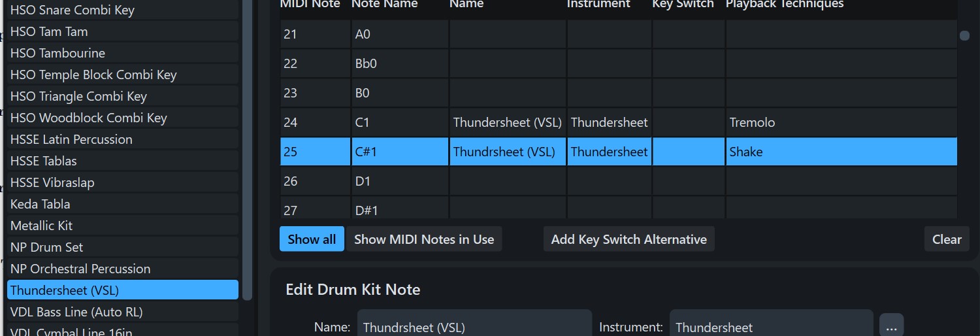Toggle Show MIDI Notes in Use
The image size is (980, 336).
tap(423, 239)
